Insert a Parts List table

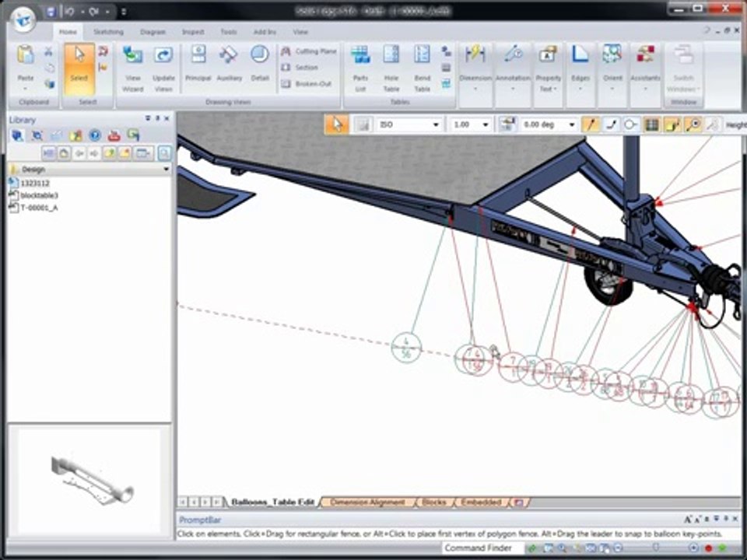point(360,66)
